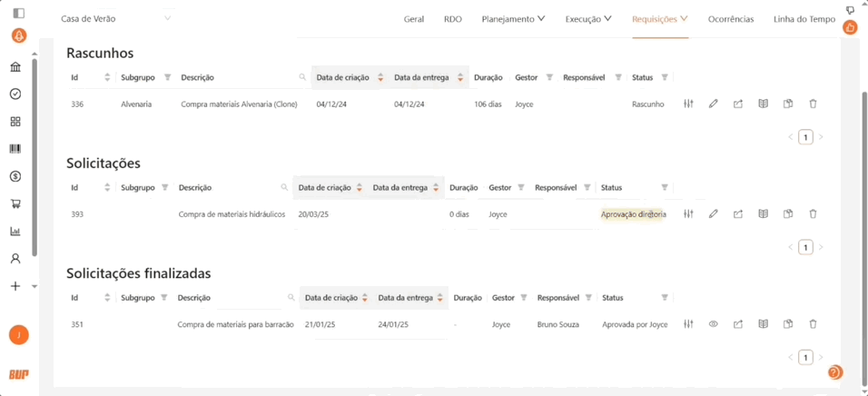868x396 pixels.
Task: Go to the Linha do Tempo tab
Action: coord(804,19)
